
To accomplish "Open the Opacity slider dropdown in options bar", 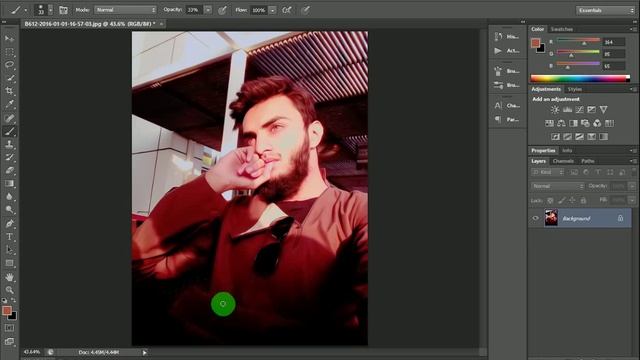I will (208, 10).
